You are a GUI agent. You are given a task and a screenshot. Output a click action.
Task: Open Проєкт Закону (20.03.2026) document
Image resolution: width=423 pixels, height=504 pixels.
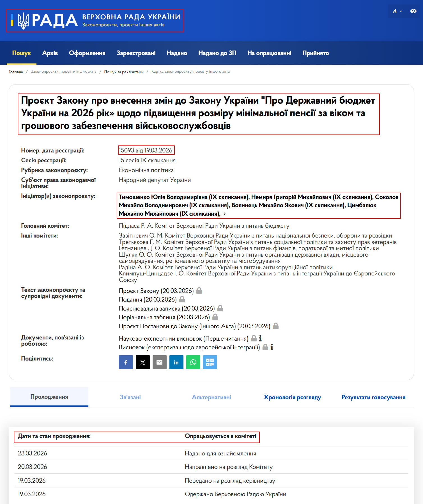click(156, 291)
